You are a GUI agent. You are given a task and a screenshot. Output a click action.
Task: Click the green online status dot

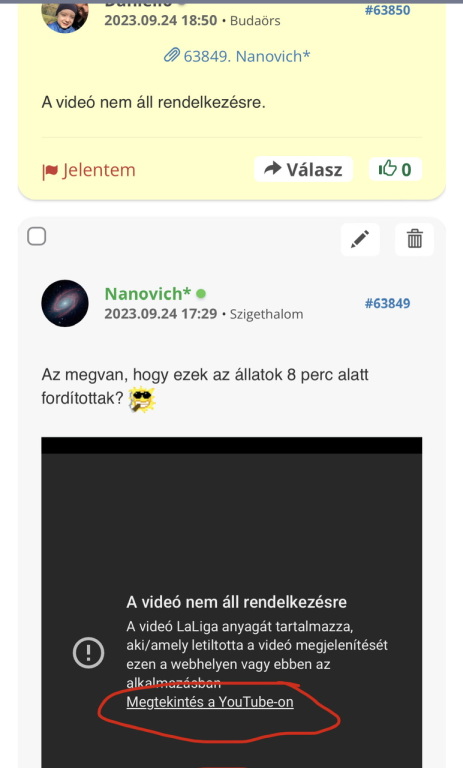pos(201,293)
